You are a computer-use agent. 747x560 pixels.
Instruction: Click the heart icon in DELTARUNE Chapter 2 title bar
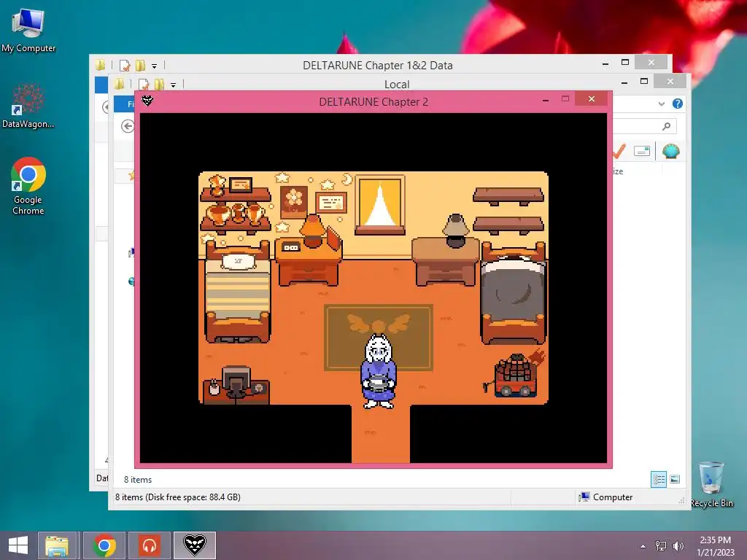pos(147,101)
